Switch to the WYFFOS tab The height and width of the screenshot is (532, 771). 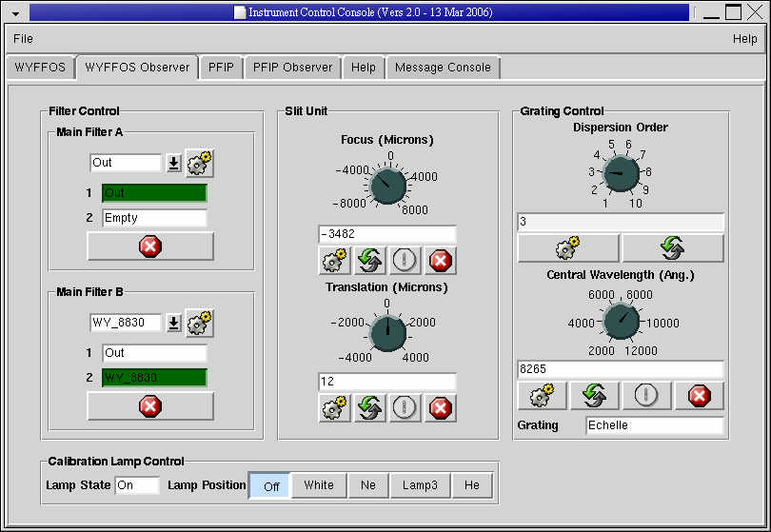[x=40, y=68]
